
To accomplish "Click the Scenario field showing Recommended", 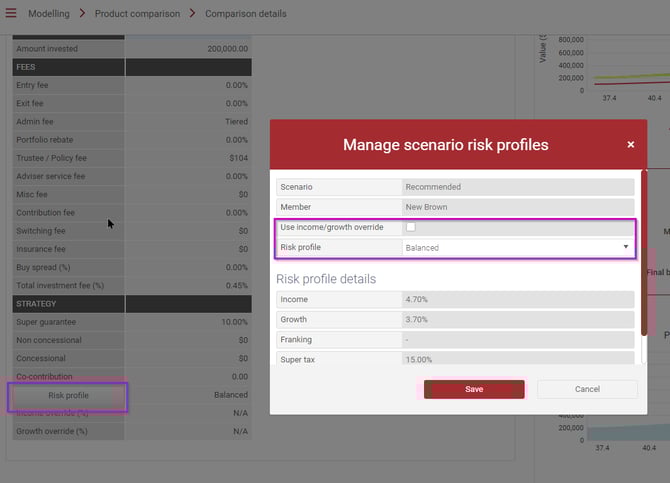I will (517, 187).
